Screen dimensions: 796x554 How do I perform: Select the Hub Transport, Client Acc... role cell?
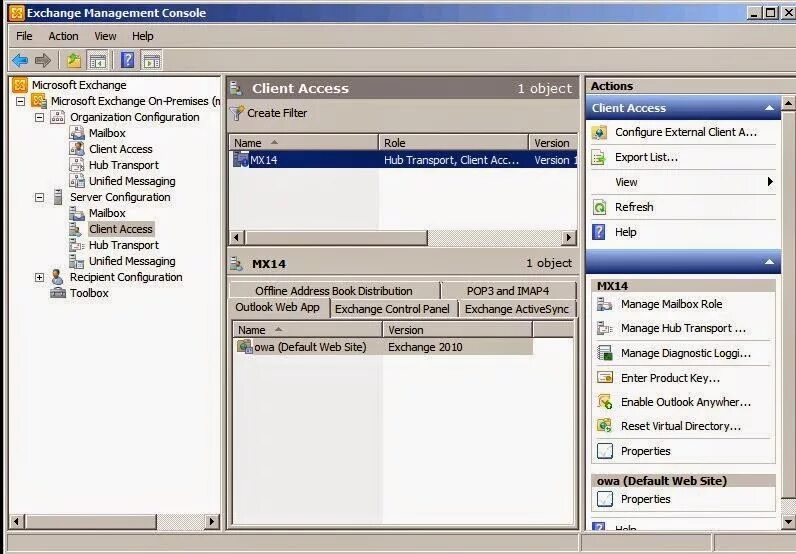click(452, 160)
